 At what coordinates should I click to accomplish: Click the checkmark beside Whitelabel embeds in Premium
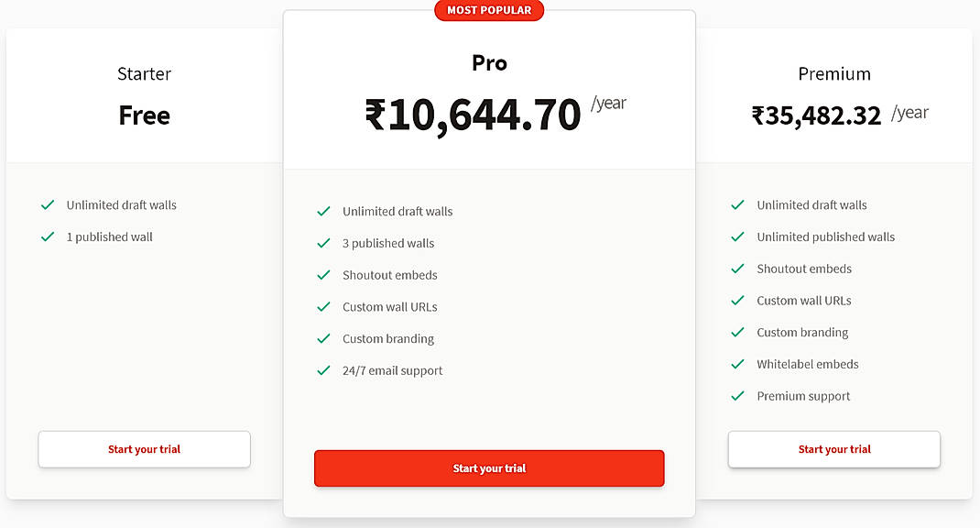(x=737, y=364)
